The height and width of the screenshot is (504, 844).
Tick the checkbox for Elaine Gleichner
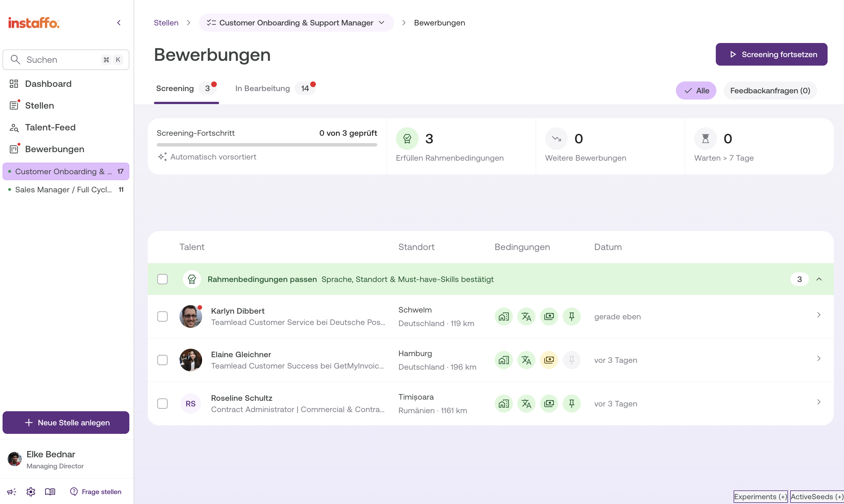click(162, 360)
